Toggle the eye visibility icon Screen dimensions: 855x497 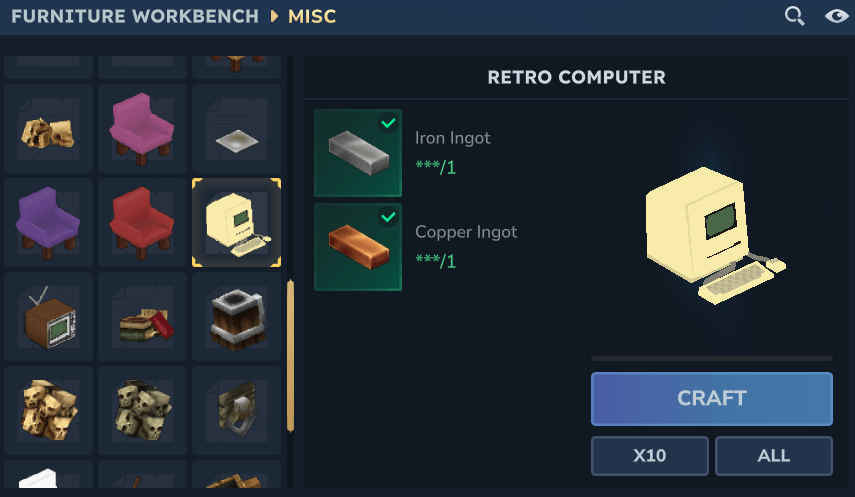[x=836, y=16]
